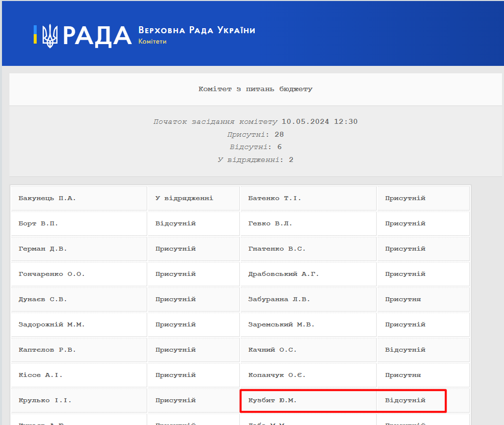Click the Присутній status for Дунаєв С.В.
This screenshot has height=425, width=504.
193,299
